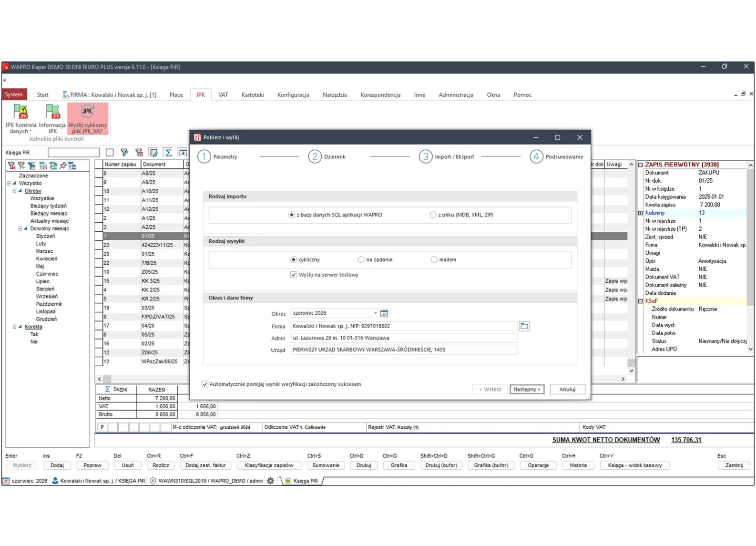Screen dimensions: 756x546
Task: Collapse KSeF section in details panel
Action: (x=641, y=301)
